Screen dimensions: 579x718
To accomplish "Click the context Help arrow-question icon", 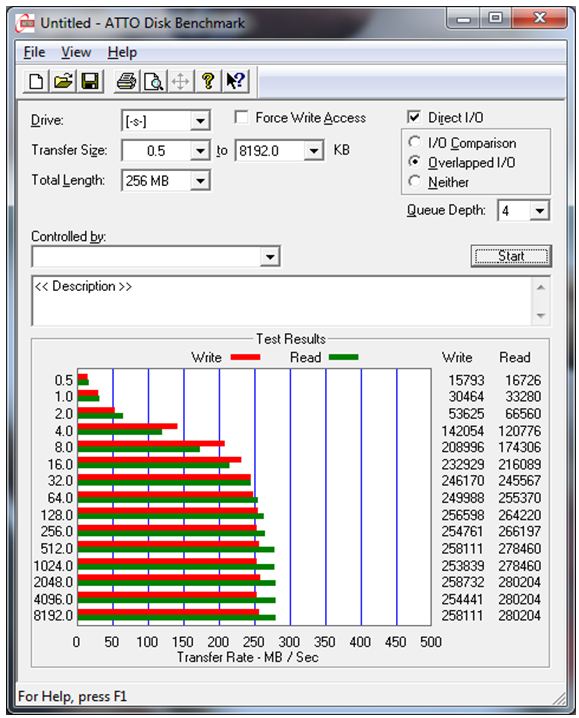I will point(235,82).
